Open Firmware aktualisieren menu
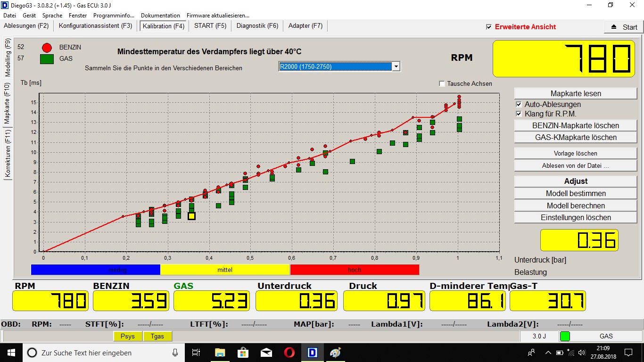 pos(218,16)
